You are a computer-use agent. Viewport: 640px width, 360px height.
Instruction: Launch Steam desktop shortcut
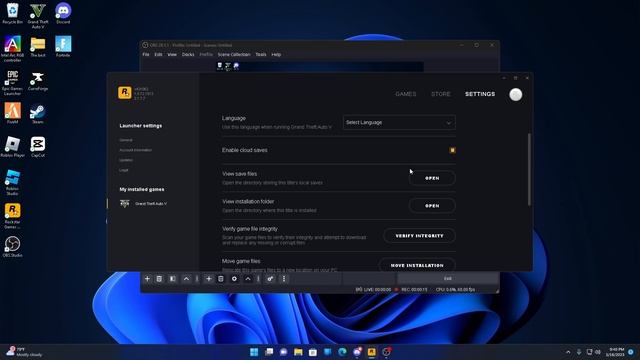[x=38, y=114]
